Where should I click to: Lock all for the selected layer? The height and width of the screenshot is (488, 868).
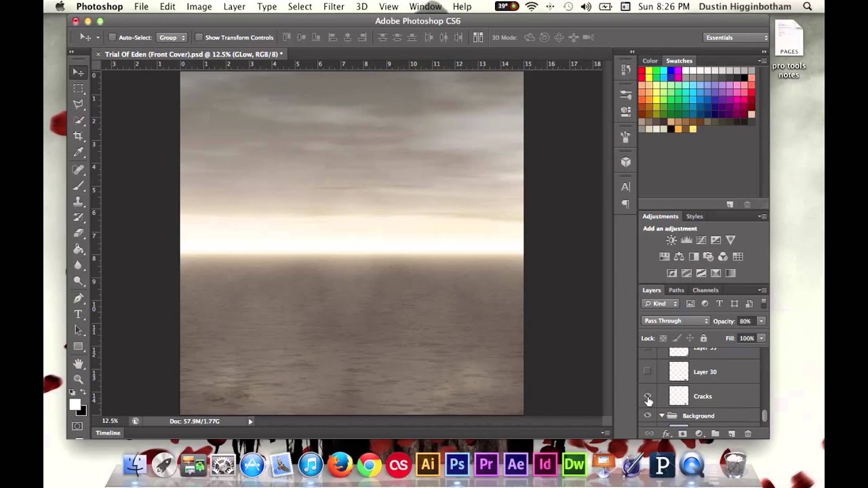pyautogui.click(x=703, y=338)
